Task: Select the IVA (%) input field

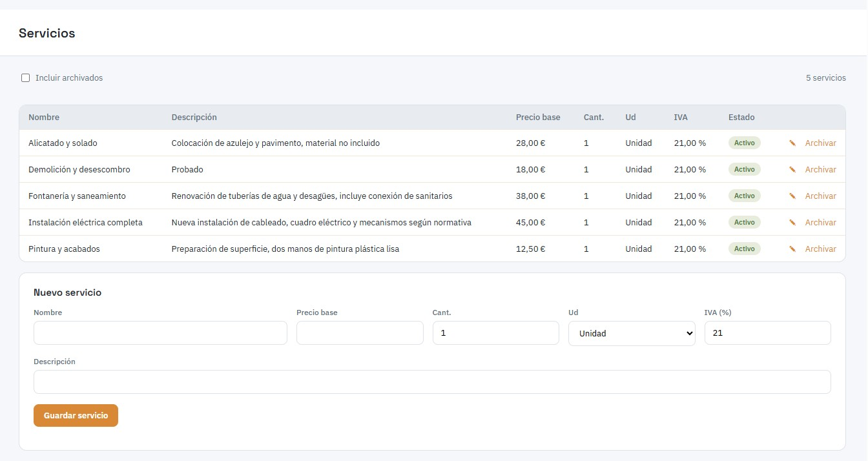Action: pos(768,333)
